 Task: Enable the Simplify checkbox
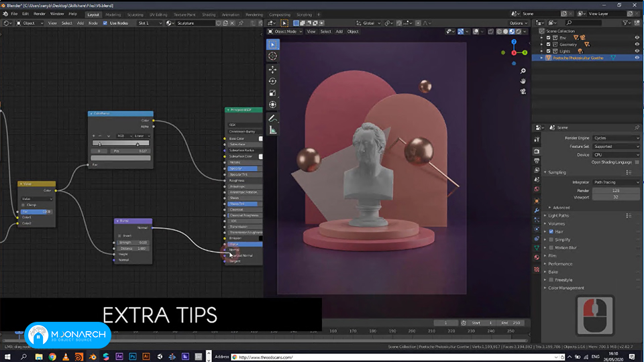[551, 240]
